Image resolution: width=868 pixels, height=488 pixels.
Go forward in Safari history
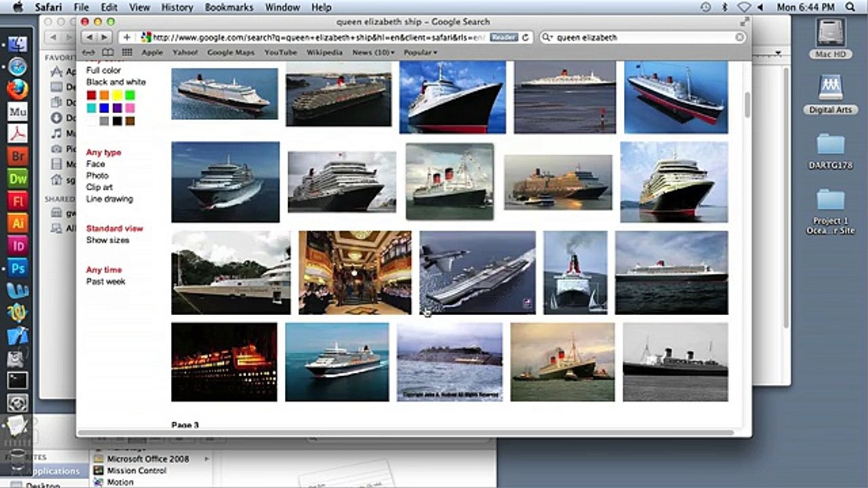tap(106, 37)
